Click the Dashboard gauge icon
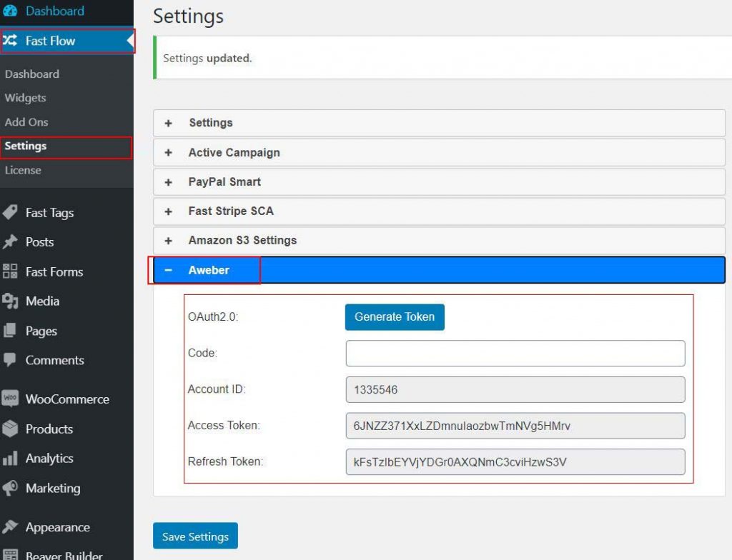 pyautogui.click(x=10, y=11)
